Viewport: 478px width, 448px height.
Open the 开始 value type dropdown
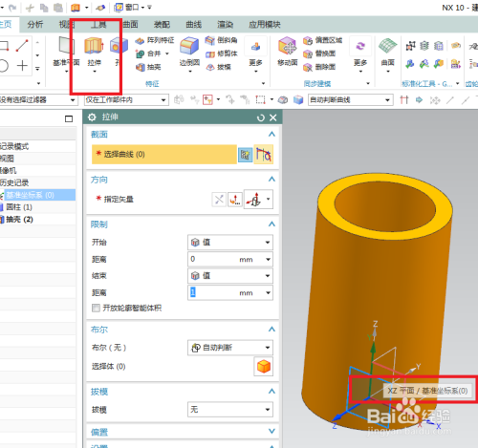pyautogui.click(x=230, y=243)
